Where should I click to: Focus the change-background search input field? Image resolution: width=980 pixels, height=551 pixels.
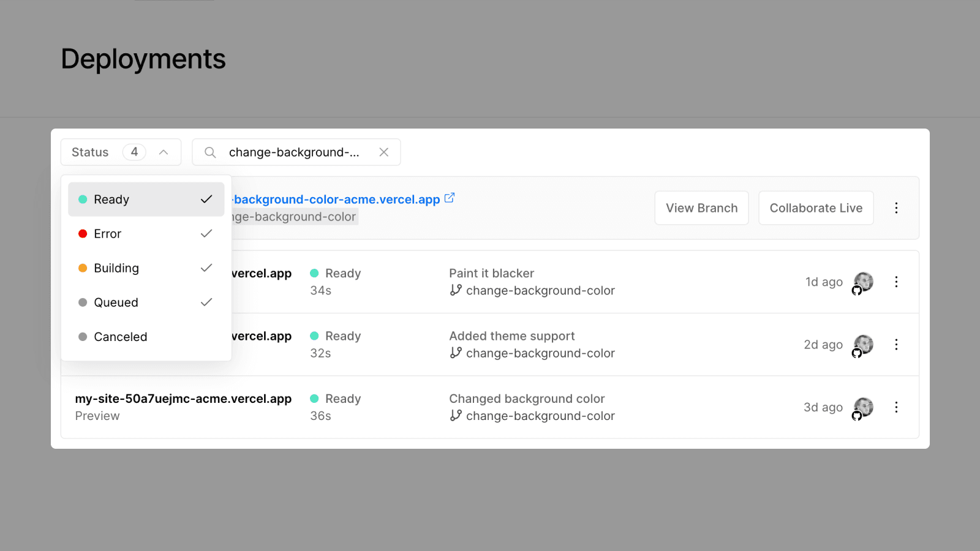[294, 152]
